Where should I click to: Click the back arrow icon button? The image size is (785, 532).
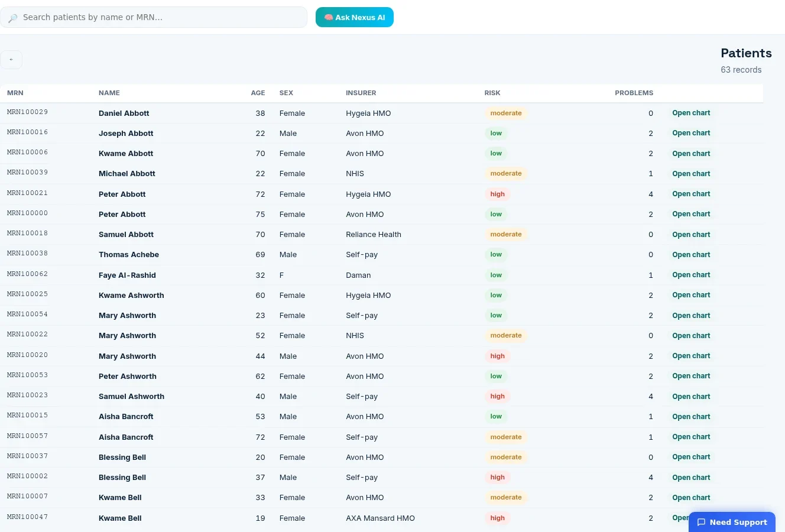pos(11,60)
